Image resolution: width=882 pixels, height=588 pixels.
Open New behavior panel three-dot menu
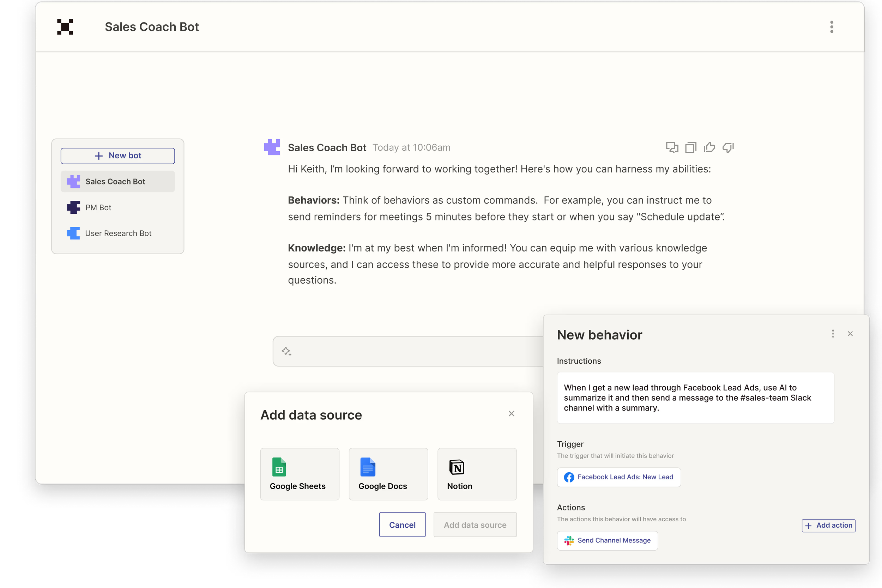[833, 334]
